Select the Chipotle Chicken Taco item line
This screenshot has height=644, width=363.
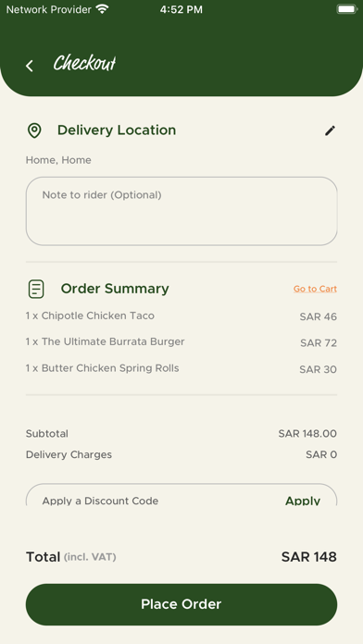tap(181, 316)
